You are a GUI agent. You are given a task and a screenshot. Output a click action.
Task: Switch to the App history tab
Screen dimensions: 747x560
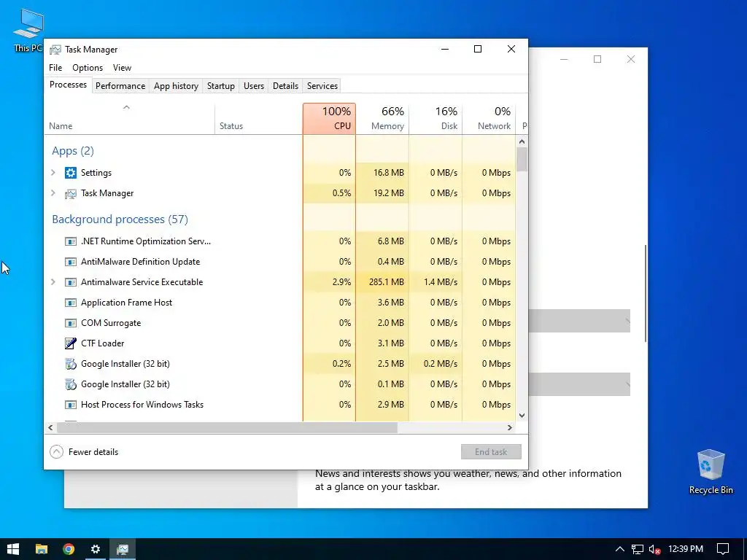pos(176,86)
